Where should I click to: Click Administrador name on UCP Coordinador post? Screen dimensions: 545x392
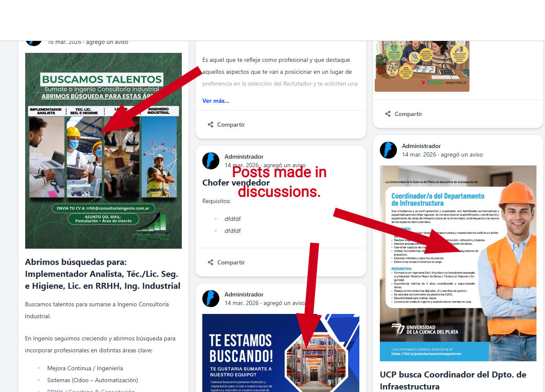tap(421, 146)
